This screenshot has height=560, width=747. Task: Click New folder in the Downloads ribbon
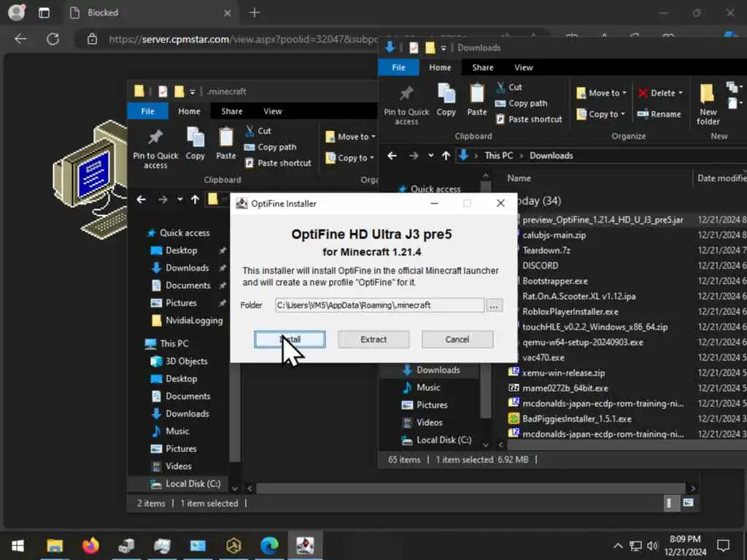click(x=708, y=105)
